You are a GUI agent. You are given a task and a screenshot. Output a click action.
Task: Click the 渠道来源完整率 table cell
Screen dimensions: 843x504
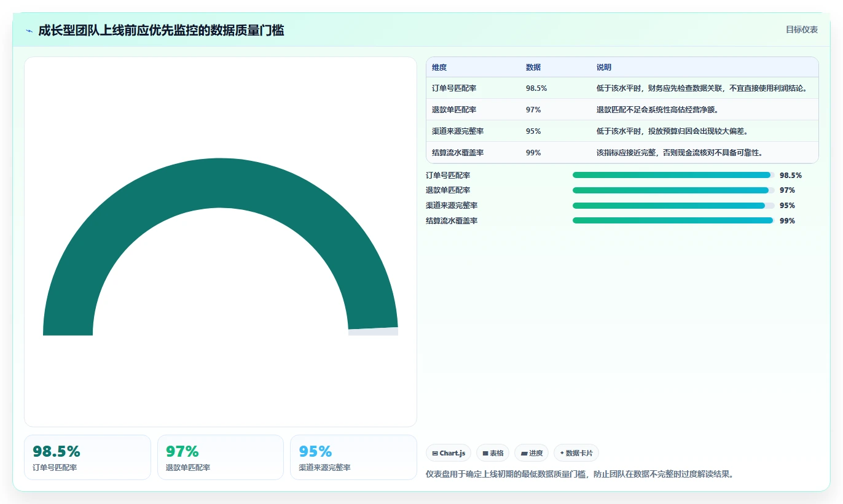point(458,131)
